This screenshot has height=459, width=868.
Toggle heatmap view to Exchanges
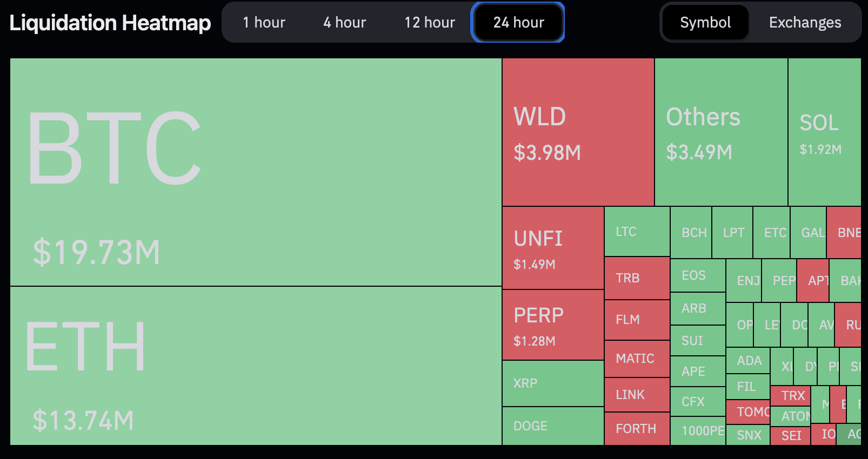click(805, 23)
